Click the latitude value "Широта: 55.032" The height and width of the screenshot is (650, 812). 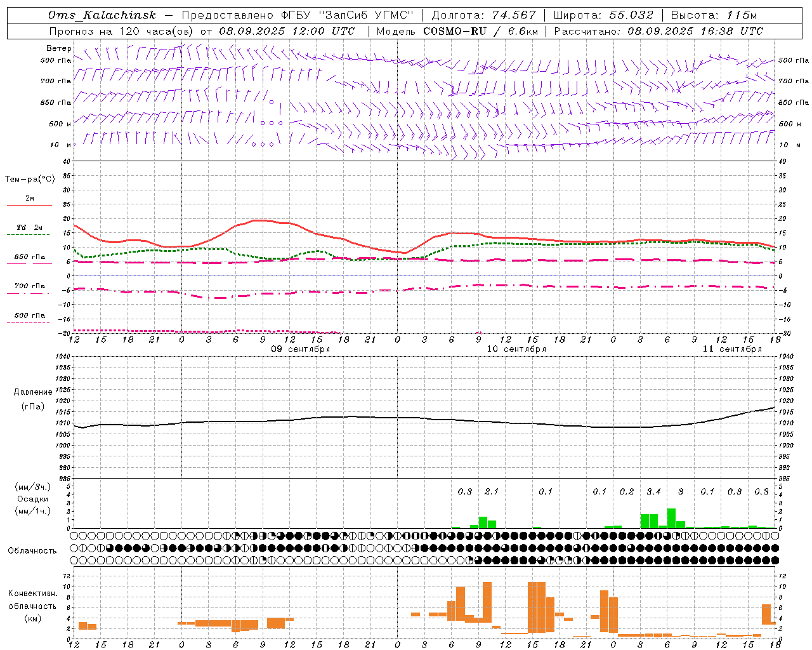[x=603, y=15]
